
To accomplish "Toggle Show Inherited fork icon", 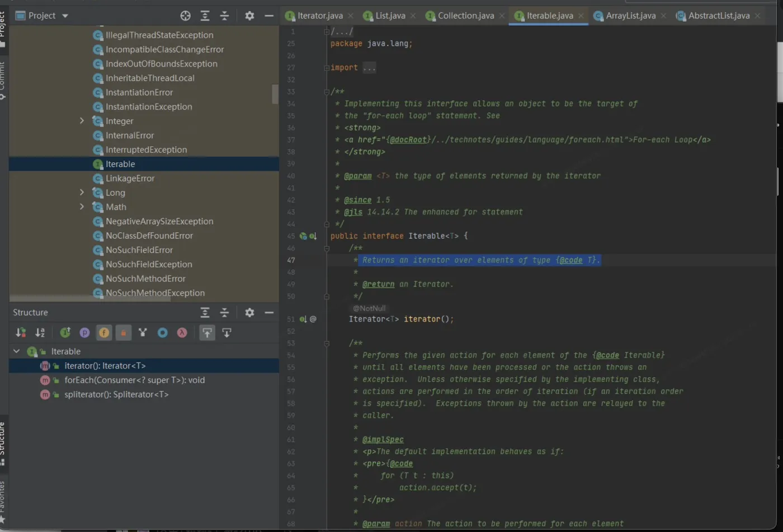I will [x=143, y=333].
